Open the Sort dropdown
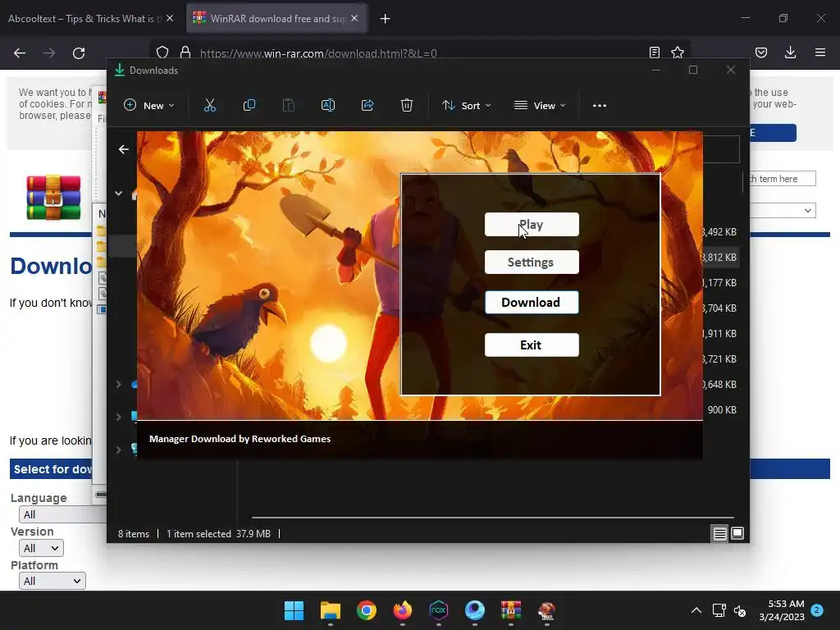Viewport: 840px width, 630px height. 466,106
